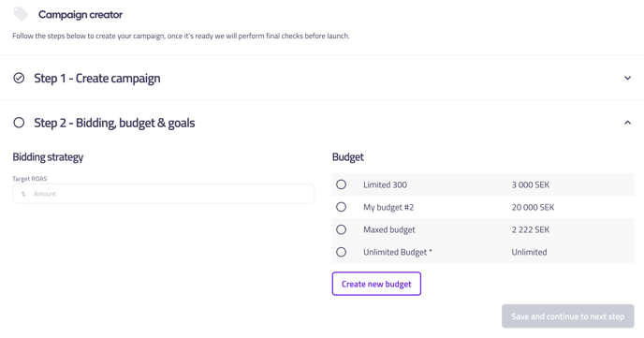Open the Step 1 - Create campaign header
644x338 pixels.
point(97,78)
